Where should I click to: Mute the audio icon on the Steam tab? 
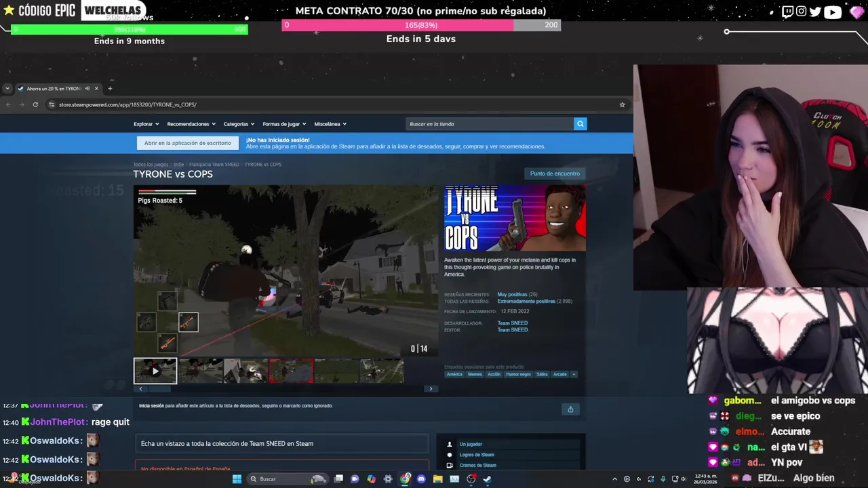[x=87, y=88]
